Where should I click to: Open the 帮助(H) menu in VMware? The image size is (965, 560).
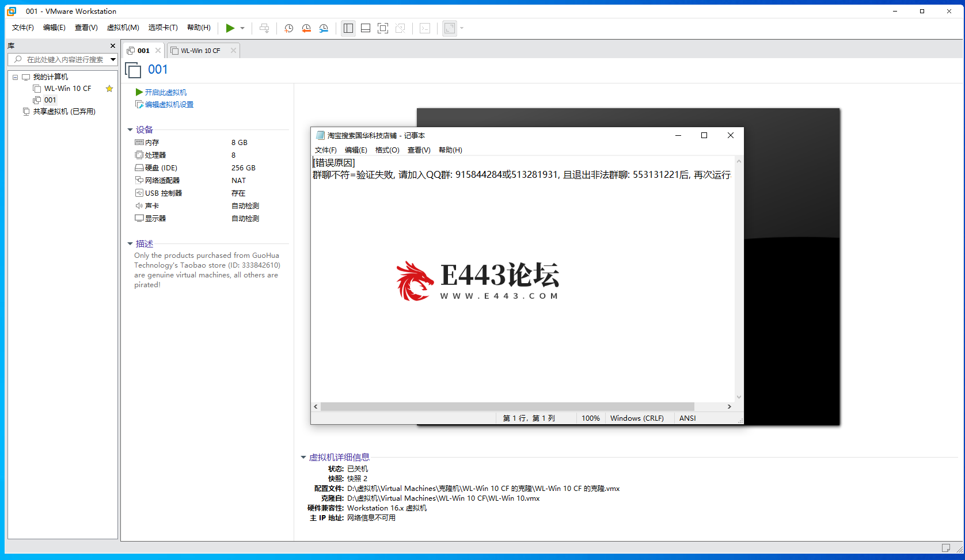[199, 28]
